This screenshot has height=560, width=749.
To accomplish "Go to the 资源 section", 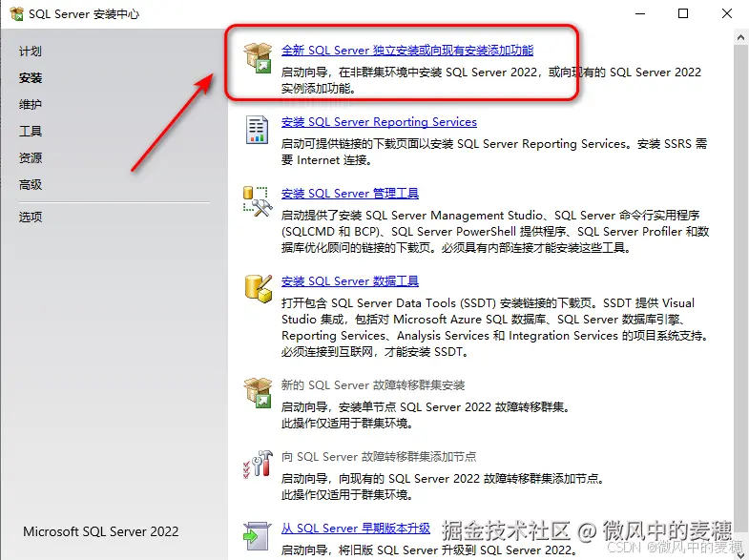I will click(x=31, y=158).
